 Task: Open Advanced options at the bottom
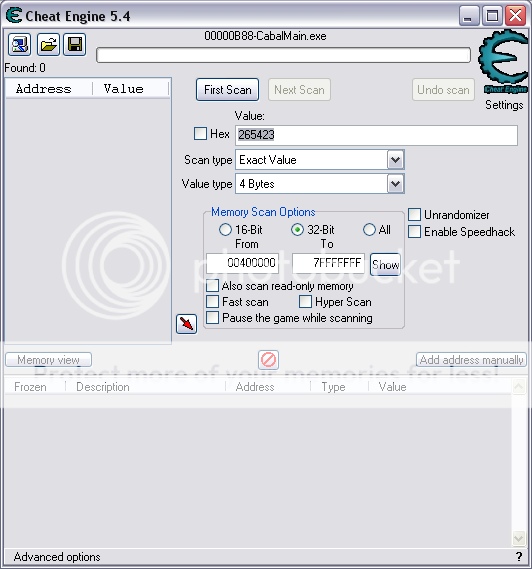pyautogui.click(x=57, y=557)
